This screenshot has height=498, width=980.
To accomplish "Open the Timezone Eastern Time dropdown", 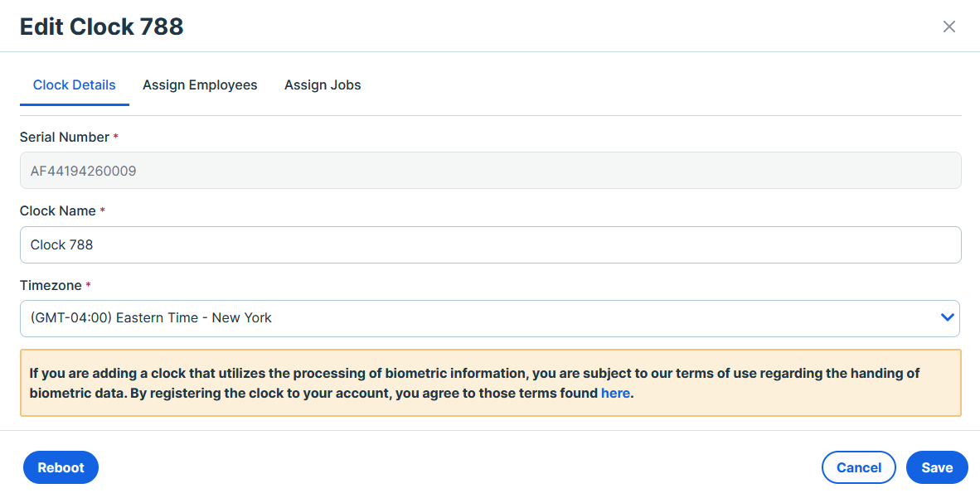I will point(491,318).
